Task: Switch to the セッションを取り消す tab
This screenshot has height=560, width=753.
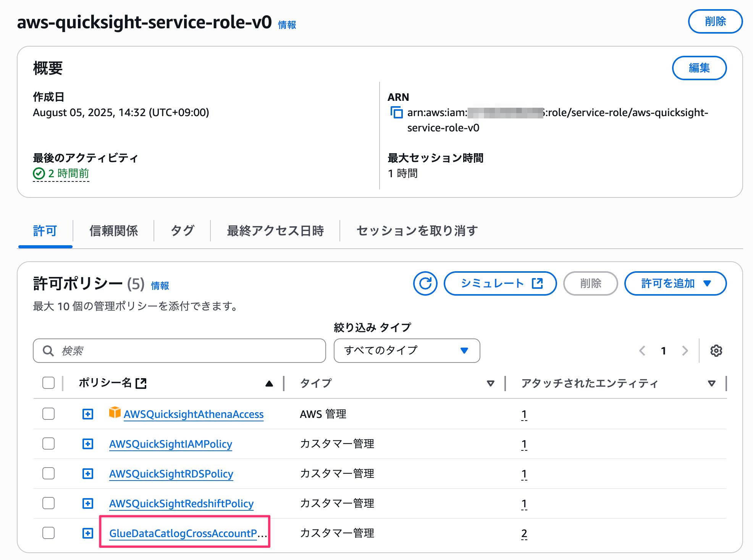Action: (x=417, y=231)
